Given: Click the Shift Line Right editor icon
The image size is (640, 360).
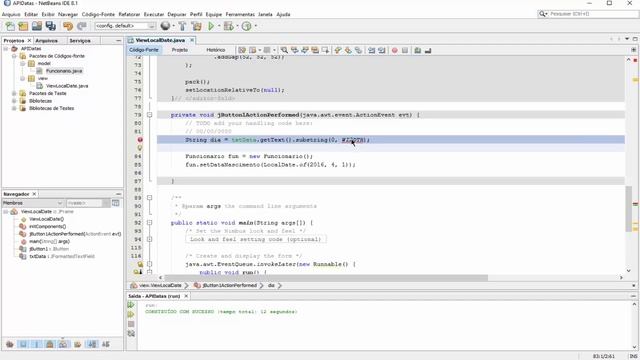Looking at the screenshot, I should click(x=382, y=50).
